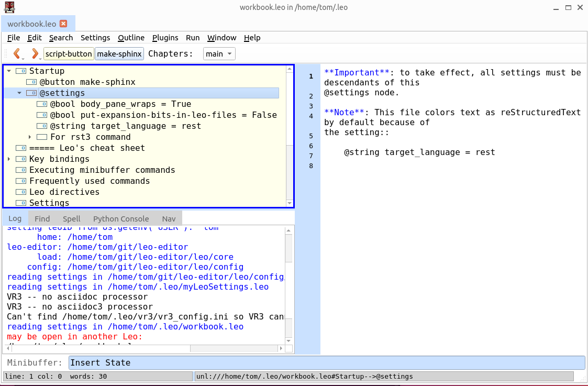Click the back navigation arrow
This screenshot has height=386, width=588.
click(x=17, y=53)
